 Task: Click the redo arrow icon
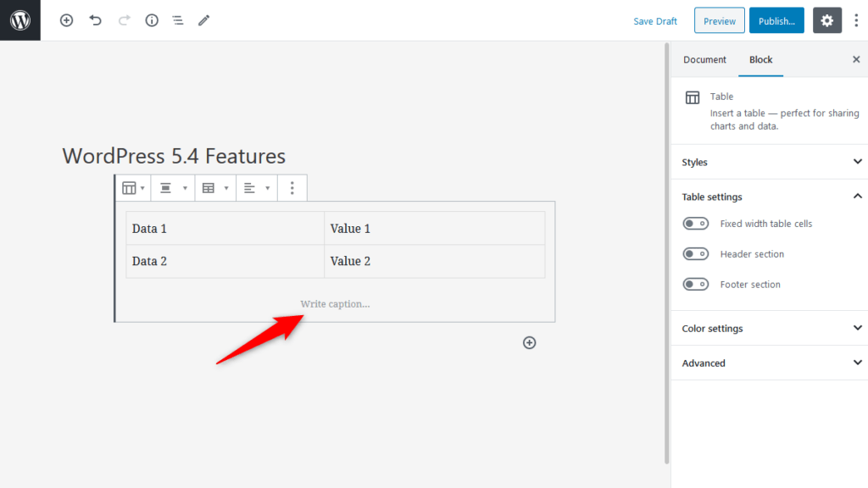pos(124,20)
